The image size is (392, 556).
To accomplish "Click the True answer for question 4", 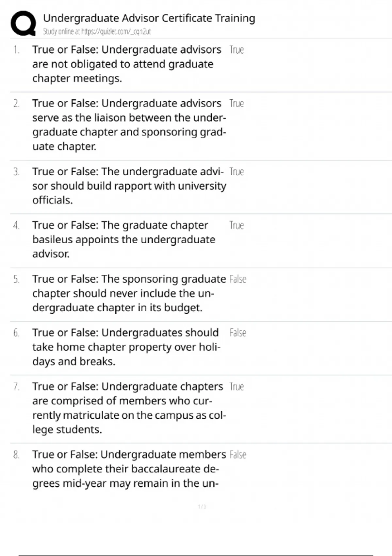I will point(237,226).
